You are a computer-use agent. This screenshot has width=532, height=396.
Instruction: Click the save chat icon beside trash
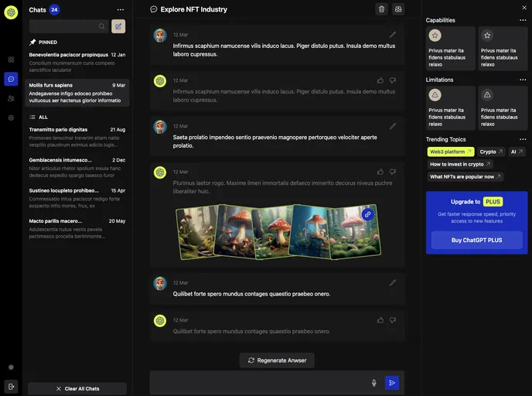click(x=398, y=9)
